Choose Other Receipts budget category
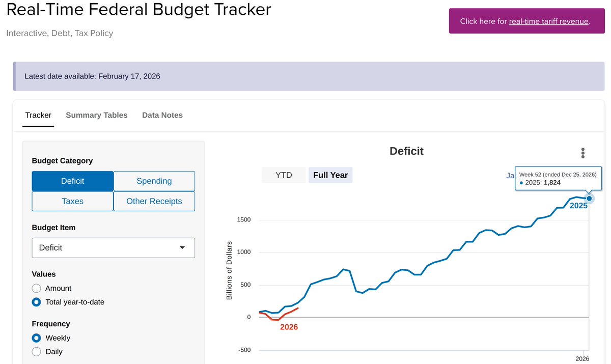This screenshot has width=611, height=364. [x=154, y=201]
